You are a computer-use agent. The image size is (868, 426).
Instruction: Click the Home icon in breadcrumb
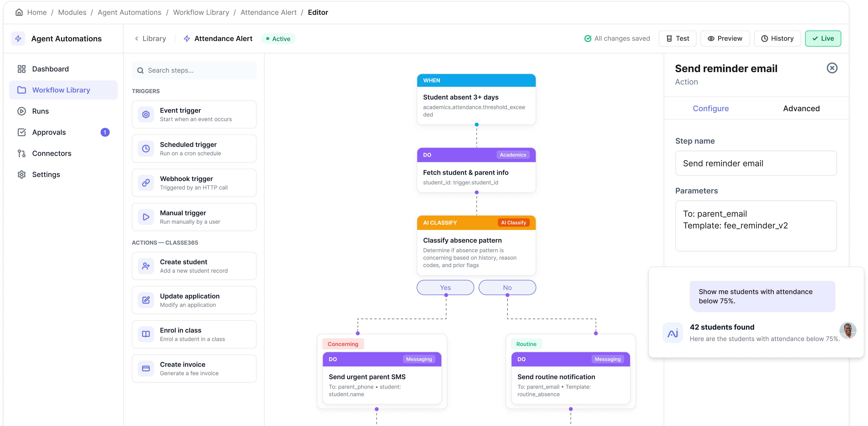tap(19, 12)
